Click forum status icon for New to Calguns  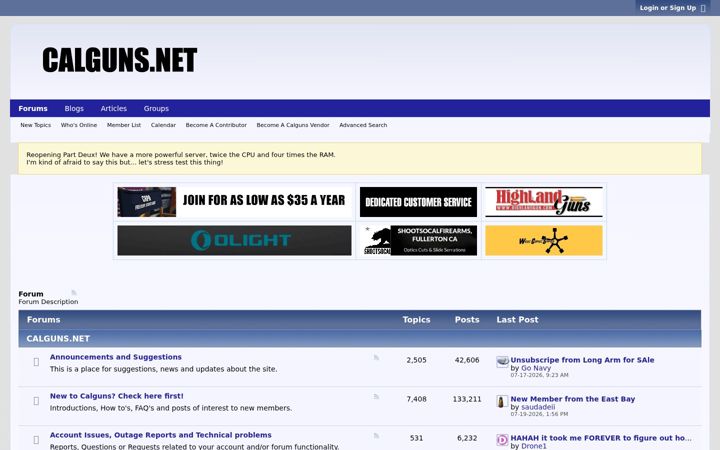pos(36,401)
